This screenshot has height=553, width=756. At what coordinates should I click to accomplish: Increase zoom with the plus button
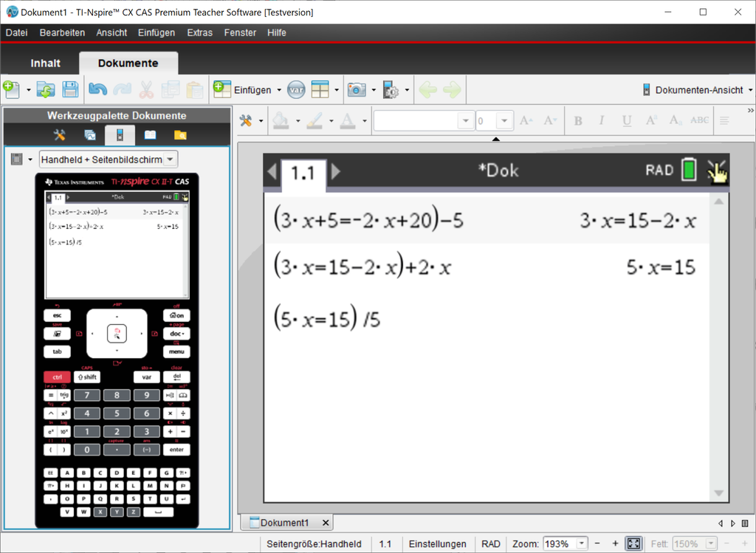tap(615, 544)
